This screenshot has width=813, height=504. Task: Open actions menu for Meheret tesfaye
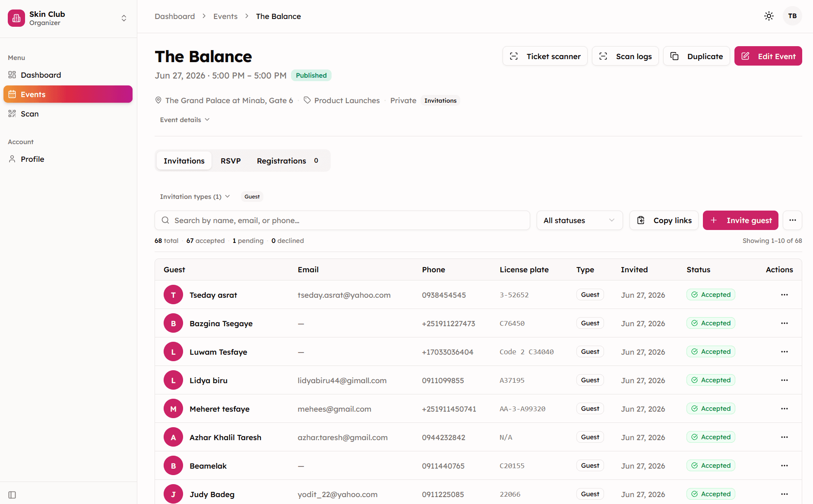tap(785, 409)
